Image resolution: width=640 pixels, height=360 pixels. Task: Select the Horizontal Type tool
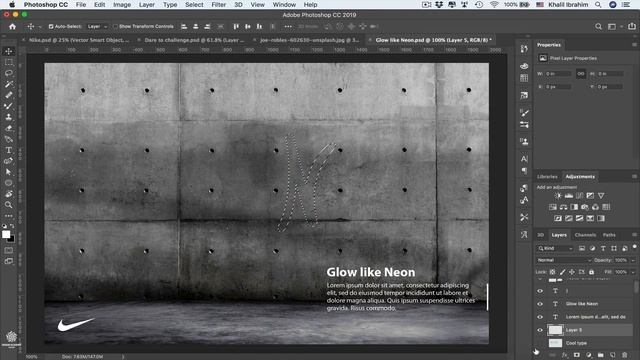9,150
